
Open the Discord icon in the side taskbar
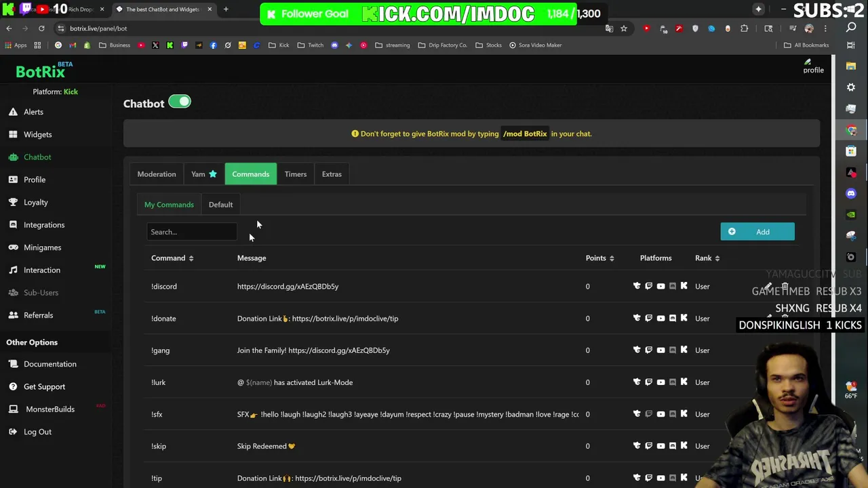click(851, 193)
